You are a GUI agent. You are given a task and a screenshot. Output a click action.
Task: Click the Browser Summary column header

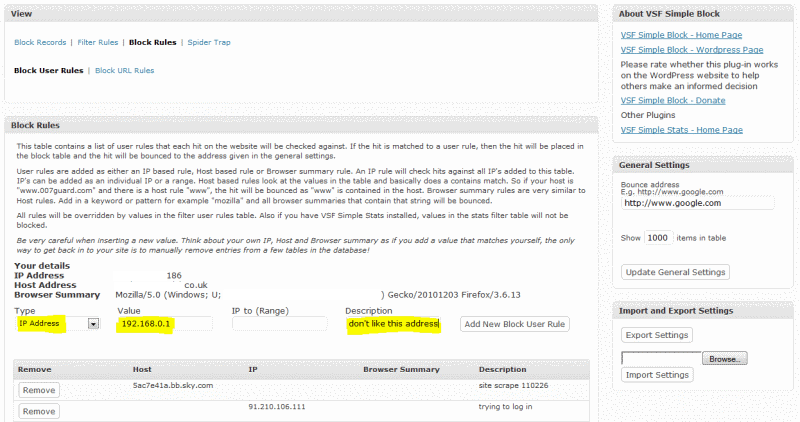pos(401,369)
